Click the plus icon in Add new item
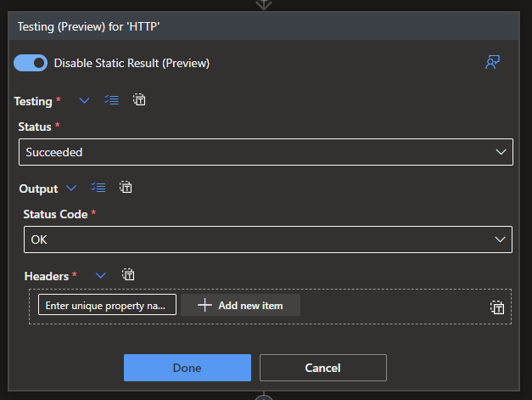Image resolution: width=532 pixels, height=400 pixels. [204, 305]
